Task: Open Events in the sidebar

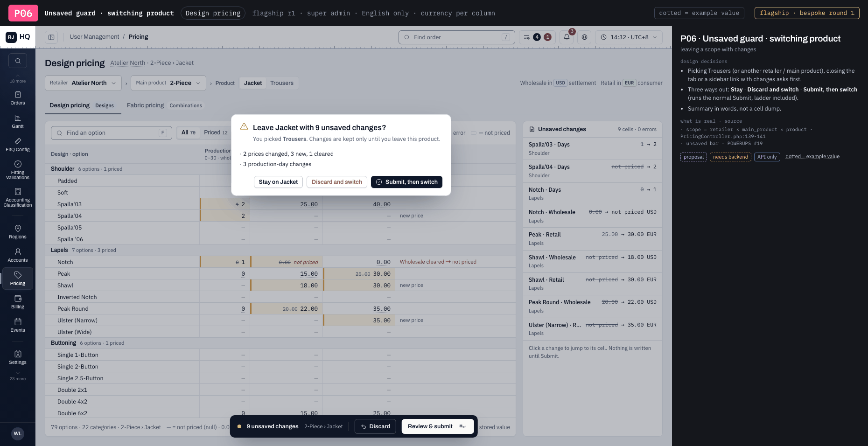Action: point(18,325)
